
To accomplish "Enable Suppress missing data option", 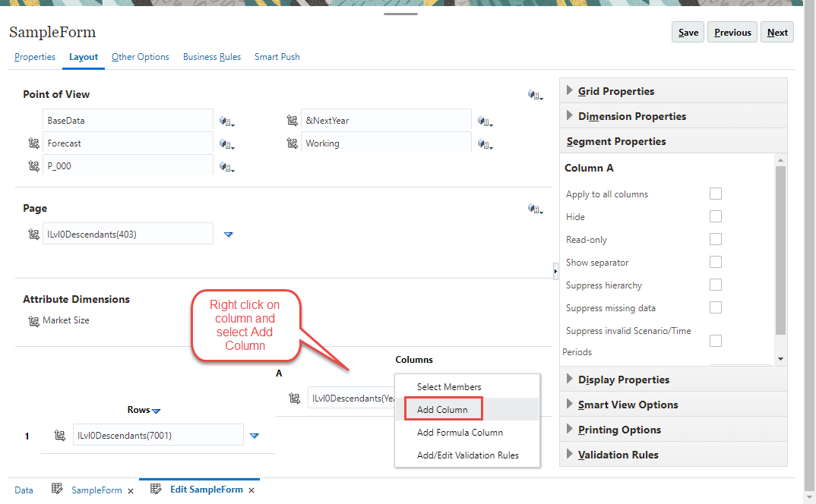I will point(715,307).
